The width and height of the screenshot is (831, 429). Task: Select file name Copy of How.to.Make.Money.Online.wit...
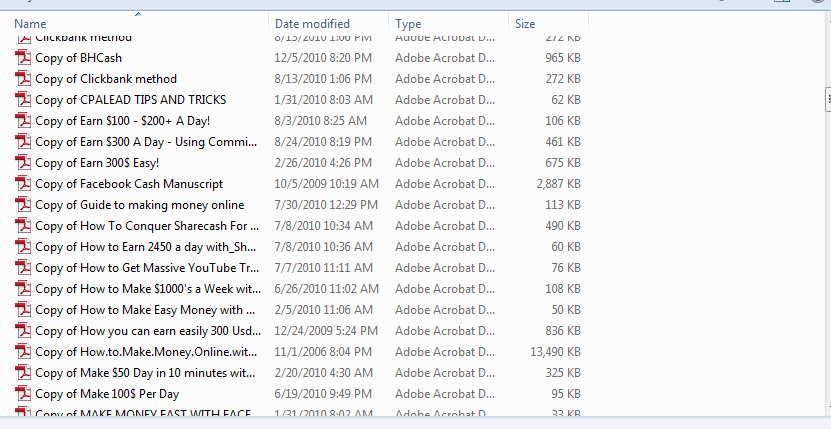(146, 352)
